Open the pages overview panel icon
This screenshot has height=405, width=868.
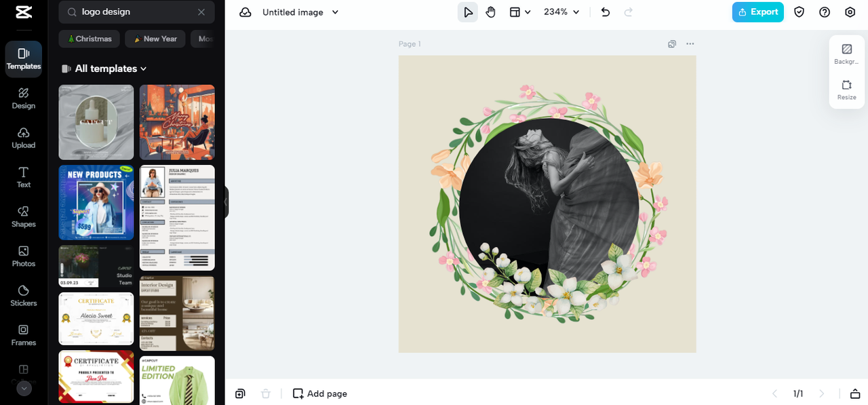[x=854, y=393]
